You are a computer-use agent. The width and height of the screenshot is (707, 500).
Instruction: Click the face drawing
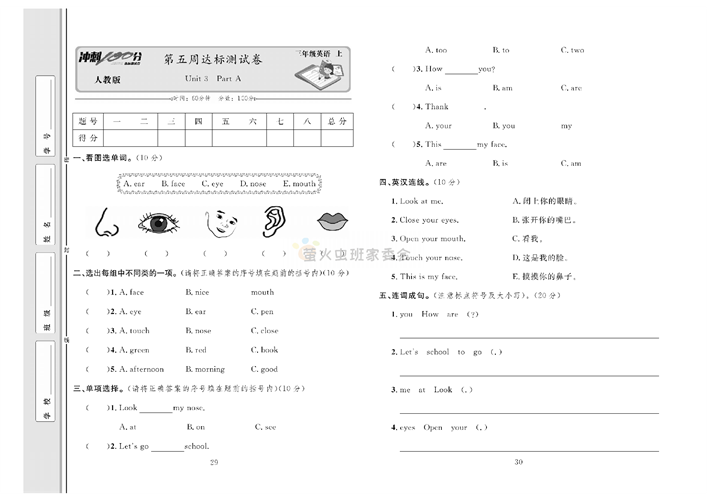220,223
